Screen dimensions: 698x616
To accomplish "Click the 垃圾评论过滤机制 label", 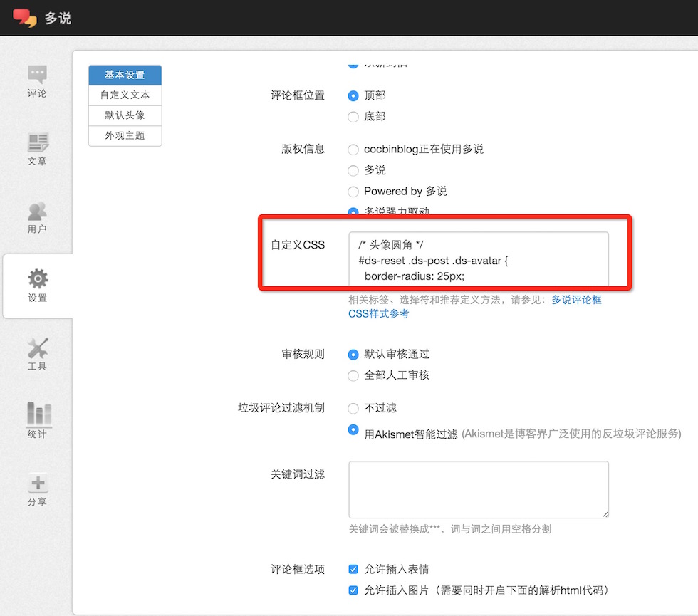I will tap(281, 407).
